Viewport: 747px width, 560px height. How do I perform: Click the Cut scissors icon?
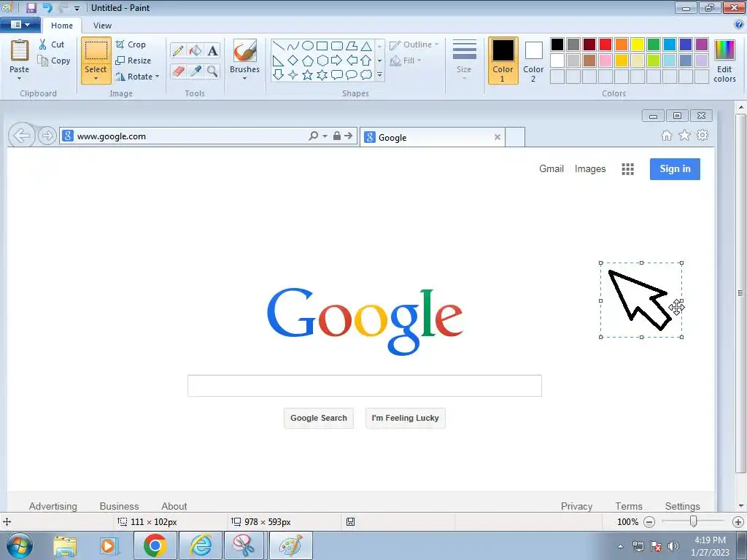42,44
